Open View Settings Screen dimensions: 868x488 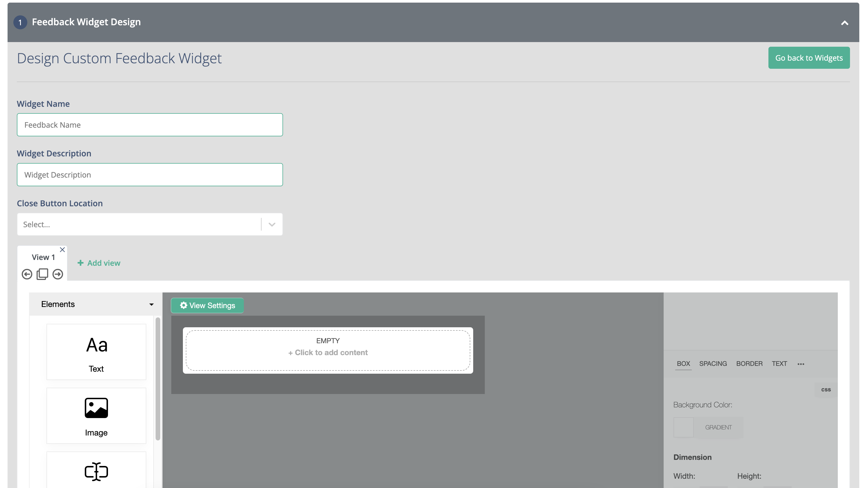(x=207, y=306)
